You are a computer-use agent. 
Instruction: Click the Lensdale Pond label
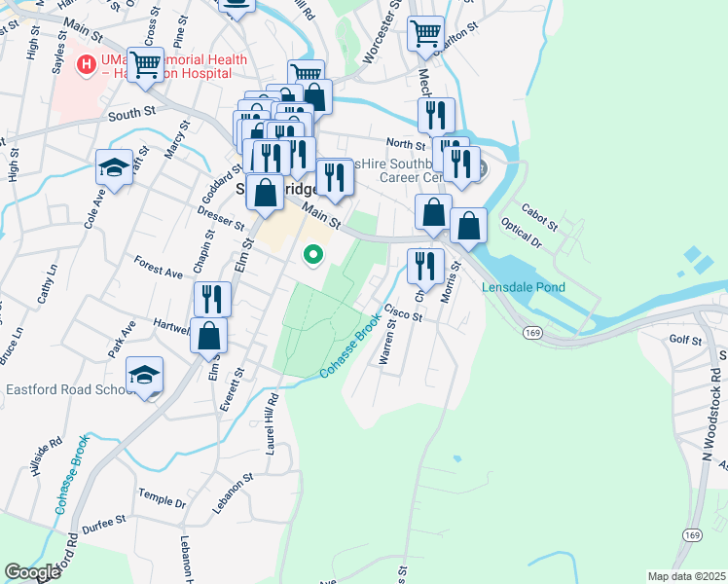pos(524,287)
